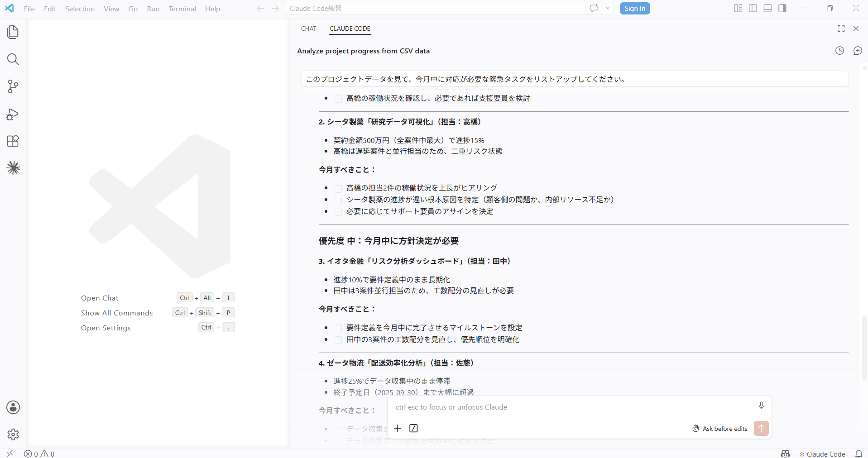Click heading 優先度 中：今月中に方針決定が必要
The image size is (868, 458).
click(388, 241)
